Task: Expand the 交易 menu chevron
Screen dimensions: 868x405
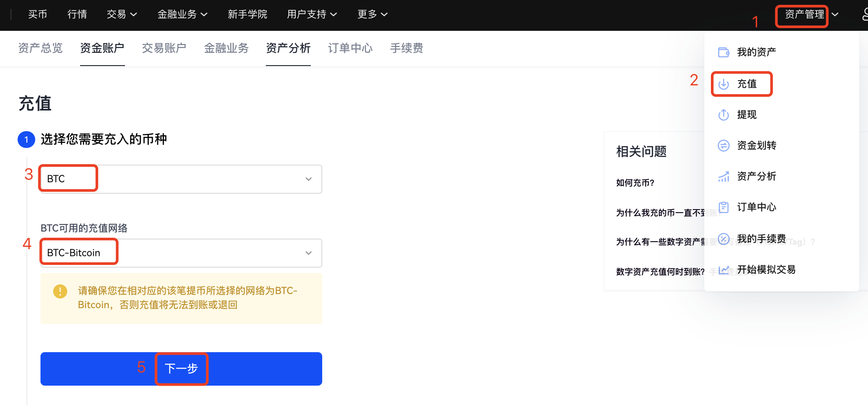Action: (134, 15)
